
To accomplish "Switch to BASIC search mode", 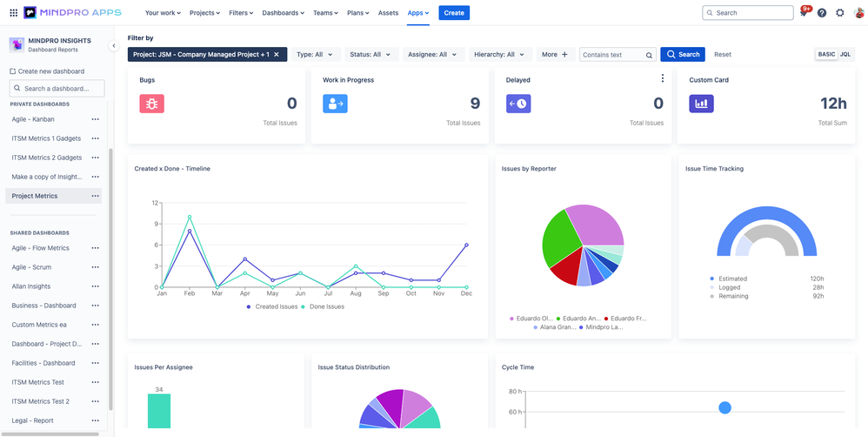I will coord(826,54).
